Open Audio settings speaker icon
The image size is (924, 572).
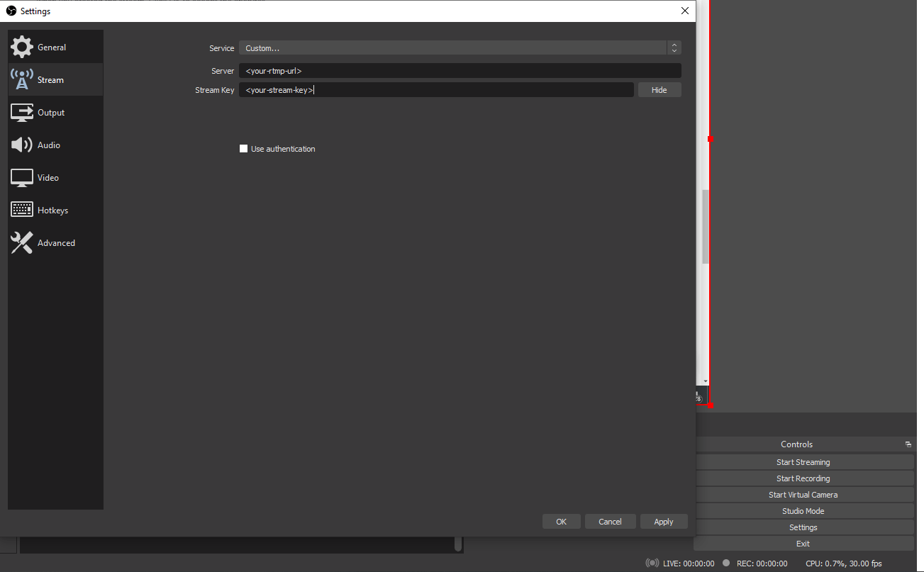click(21, 145)
